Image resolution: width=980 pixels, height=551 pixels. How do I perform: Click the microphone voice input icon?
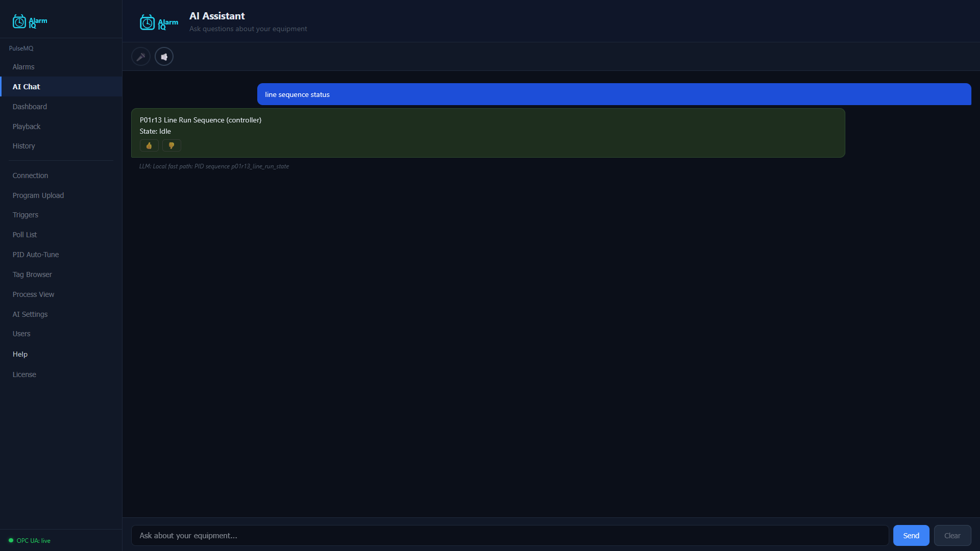click(140, 57)
